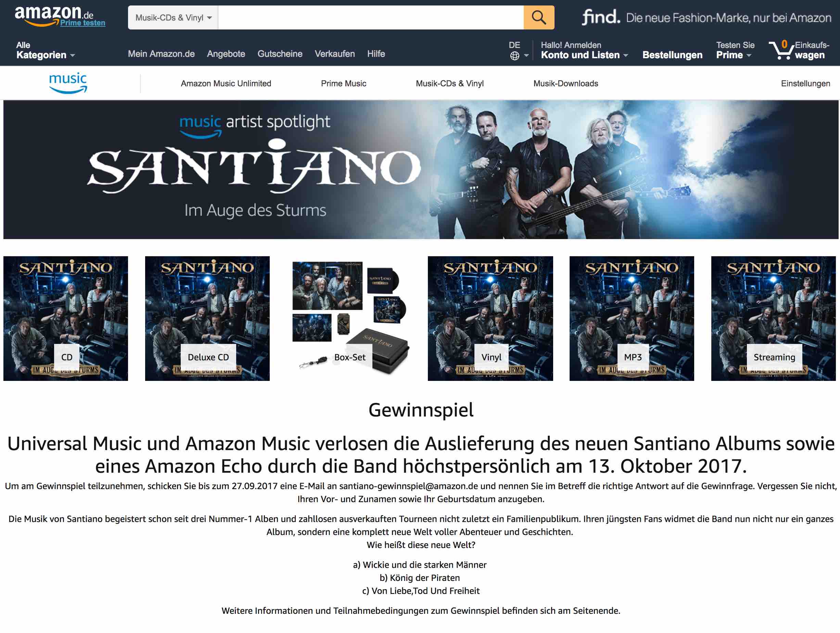Open the find. fashion brand banner
The height and width of the screenshot is (633, 840).
tap(706, 17)
